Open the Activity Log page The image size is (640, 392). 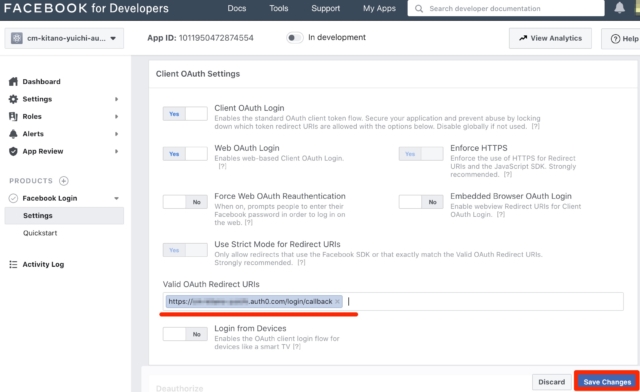click(x=43, y=265)
